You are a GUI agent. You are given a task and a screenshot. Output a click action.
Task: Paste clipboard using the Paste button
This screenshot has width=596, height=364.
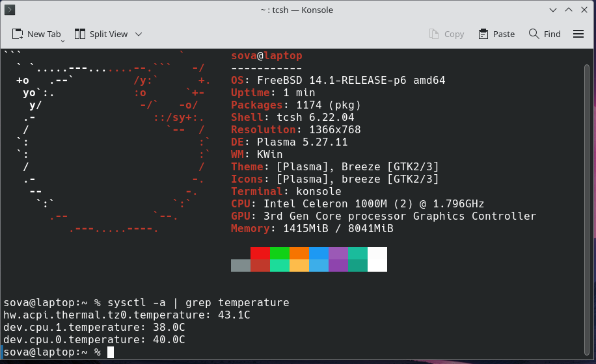496,34
